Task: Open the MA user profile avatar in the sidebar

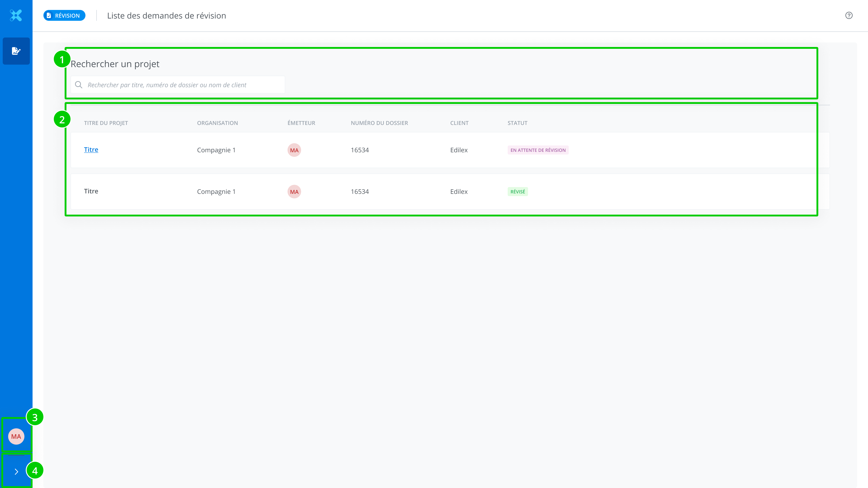Action: [16, 436]
